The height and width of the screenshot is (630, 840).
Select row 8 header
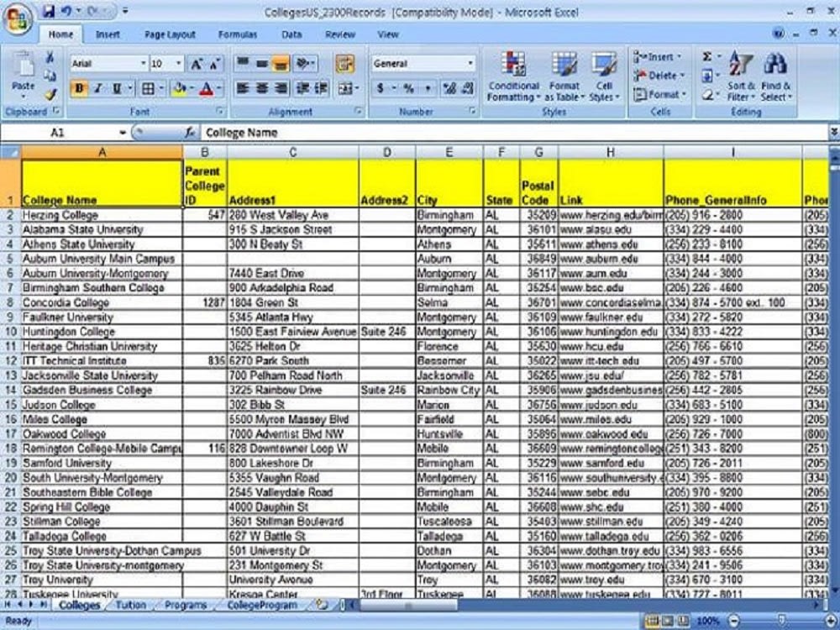(9, 302)
